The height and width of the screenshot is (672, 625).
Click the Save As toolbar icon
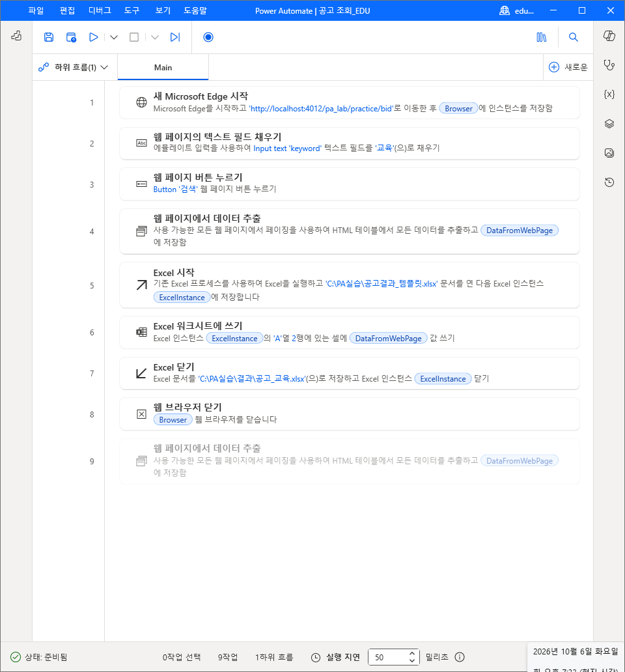click(x=71, y=37)
